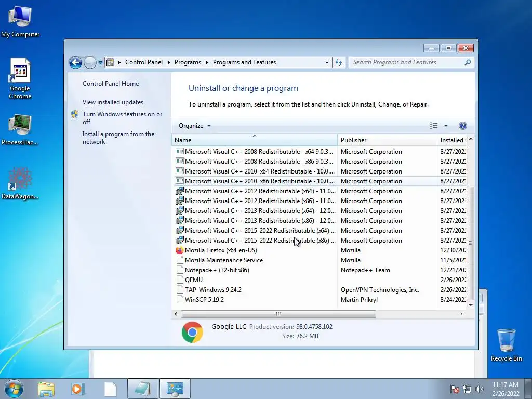Image resolution: width=532 pixels, height=399 pixels.
Task: Select Microsoft Visual C++ 2008 Redistributable x64 row
Action: point(320,152)
